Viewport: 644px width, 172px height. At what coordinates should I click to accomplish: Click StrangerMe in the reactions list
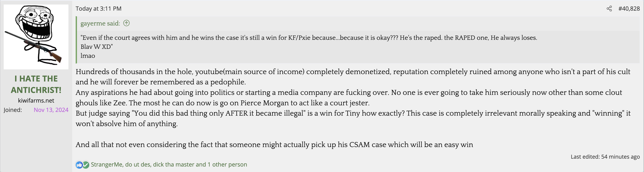(x=107, y=164)
